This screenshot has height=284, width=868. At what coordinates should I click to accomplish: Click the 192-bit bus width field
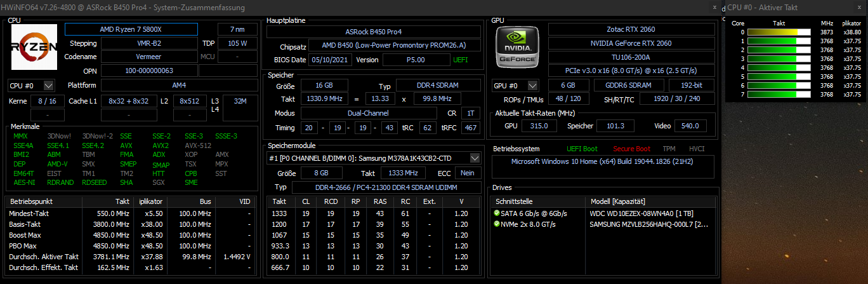(x=690, y=85)
